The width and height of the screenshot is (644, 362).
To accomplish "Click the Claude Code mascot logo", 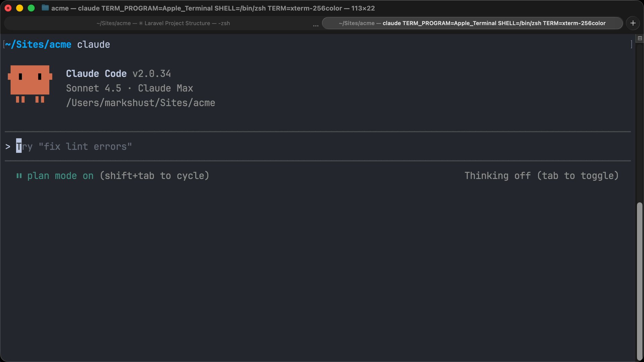I will [30, 84].
